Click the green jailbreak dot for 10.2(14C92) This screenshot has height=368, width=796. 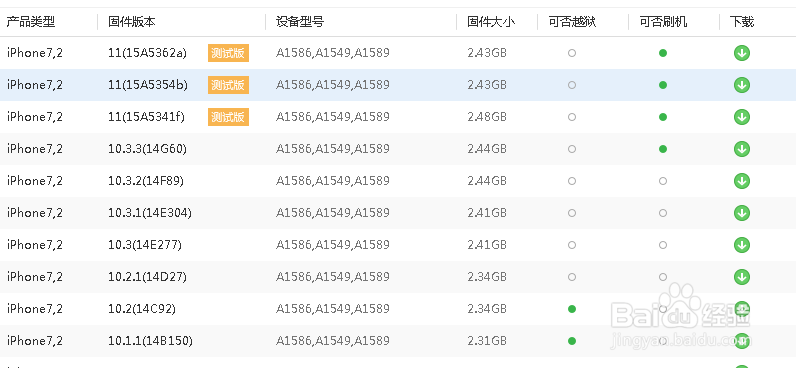[x=572, y=309]
